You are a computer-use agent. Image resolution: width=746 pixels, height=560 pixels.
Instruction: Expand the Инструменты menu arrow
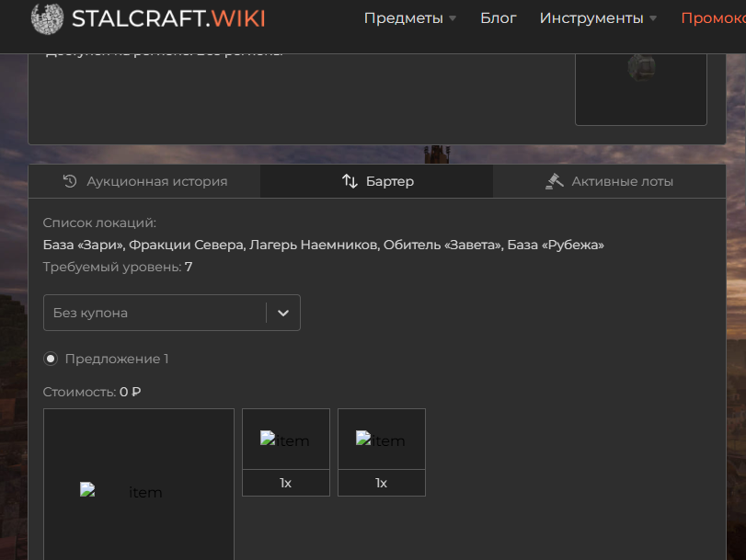pyautogui.click(x=653, y=18)
